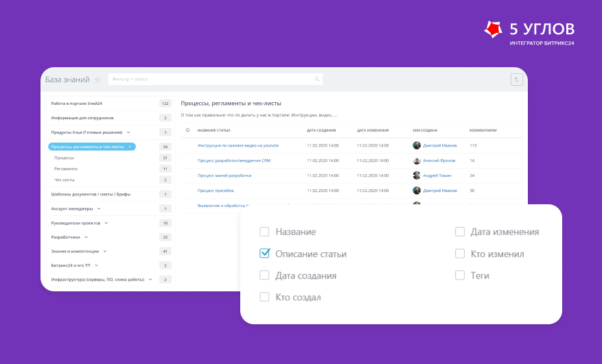This screenshot has height=364, width=602.
Task: Check the Дата изменения checkbox
Action: click(460, 232)
